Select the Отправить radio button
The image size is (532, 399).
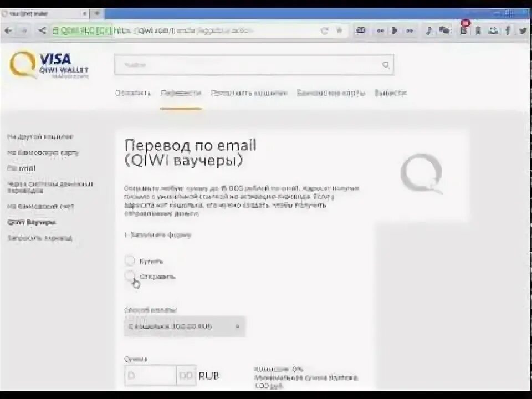point(130,276)
